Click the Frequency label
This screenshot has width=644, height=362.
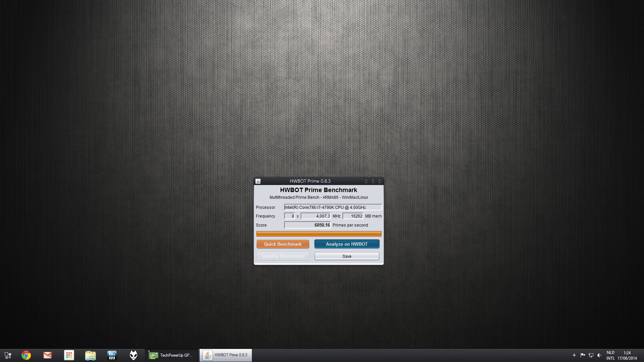pyautogui.click(x=265, y=216)
